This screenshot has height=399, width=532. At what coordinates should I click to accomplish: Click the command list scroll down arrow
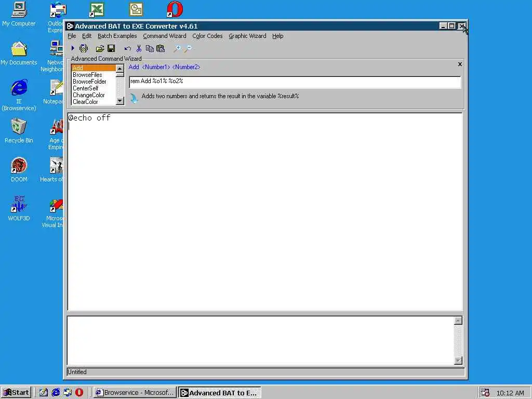click(x=120, y=101)
